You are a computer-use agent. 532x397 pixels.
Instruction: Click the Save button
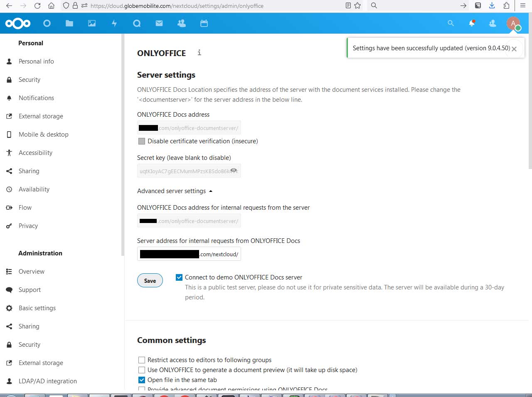150,281
